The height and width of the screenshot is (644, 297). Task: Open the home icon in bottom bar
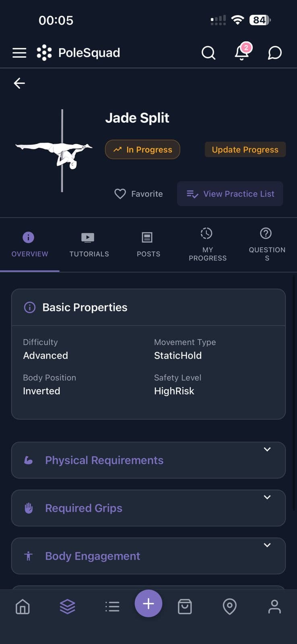click(23, 606)
